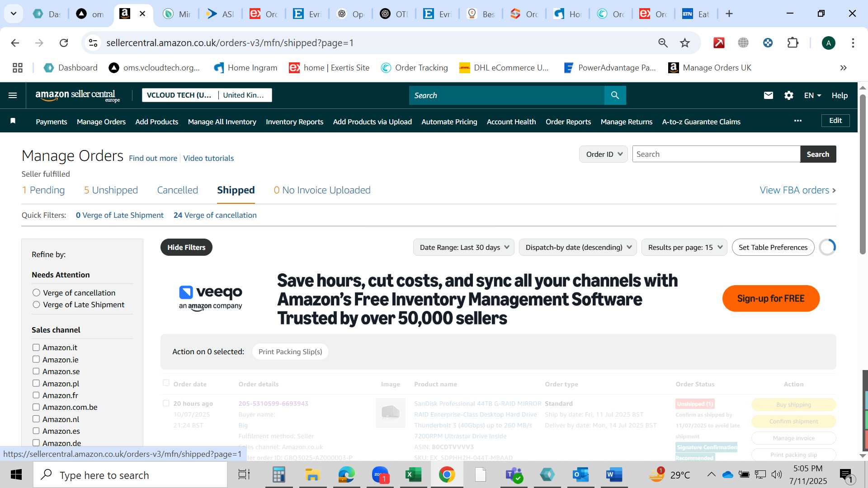Viewport: 868px width, 488px height.
Task: Bookmark this page with the star
Action: 685,43
